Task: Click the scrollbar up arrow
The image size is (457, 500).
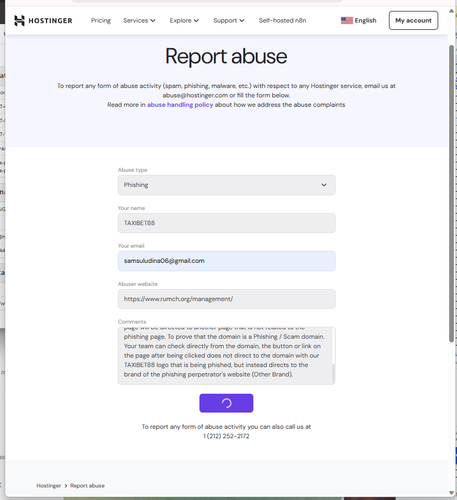Action: [x=452, y=11]
